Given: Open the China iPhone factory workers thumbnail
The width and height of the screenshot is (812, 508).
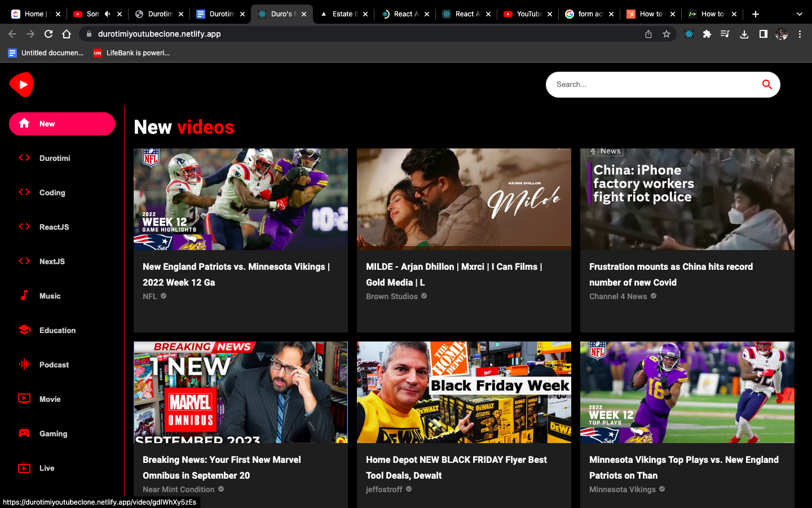Looking at the screenshot, I should [687, 199].
